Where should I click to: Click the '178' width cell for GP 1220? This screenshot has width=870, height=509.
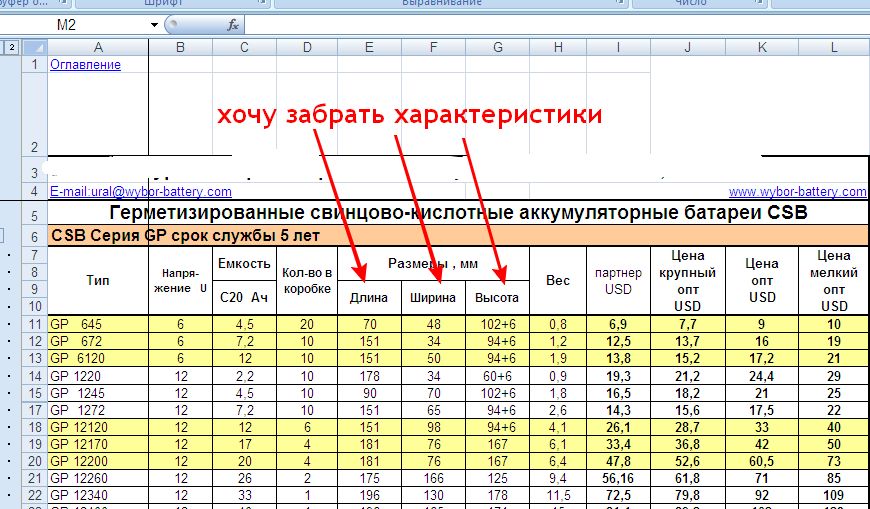[370, 376]
